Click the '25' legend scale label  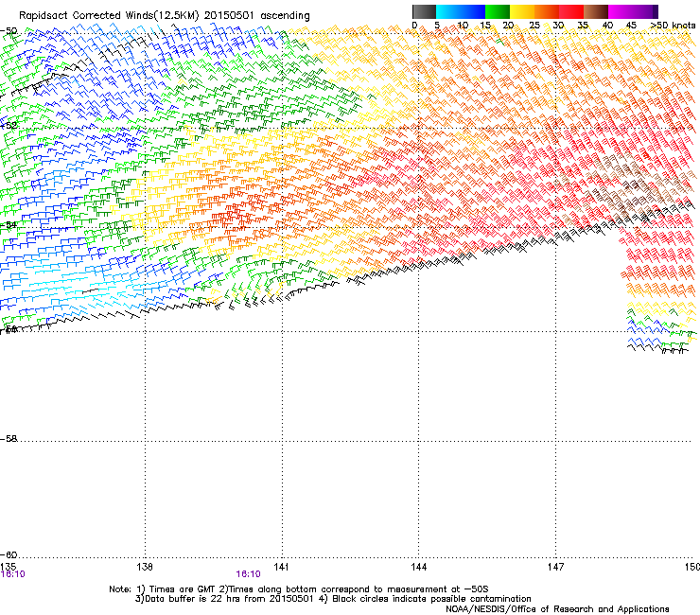tap(534, 26)
